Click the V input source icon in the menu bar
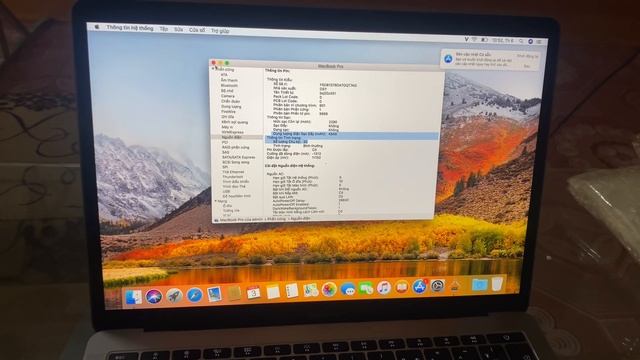The image size is (640, 360). click(466, 40)
